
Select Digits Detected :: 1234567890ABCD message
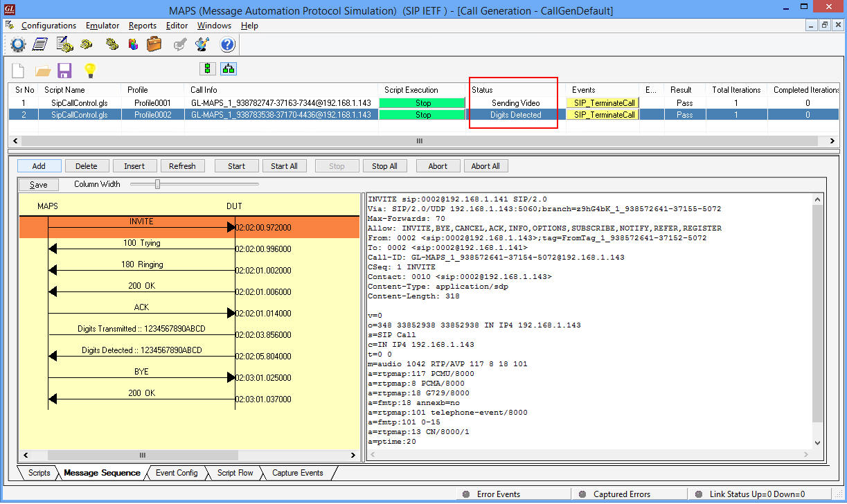click(141, 356)
